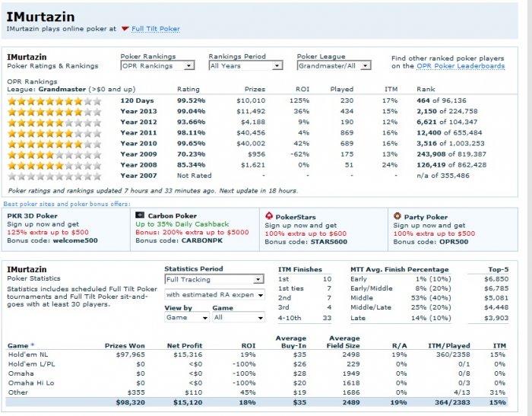The height and width of the screenshot is (416, 532).
Task: Click the $15,316 net profit value
Action: coord(188,354)
